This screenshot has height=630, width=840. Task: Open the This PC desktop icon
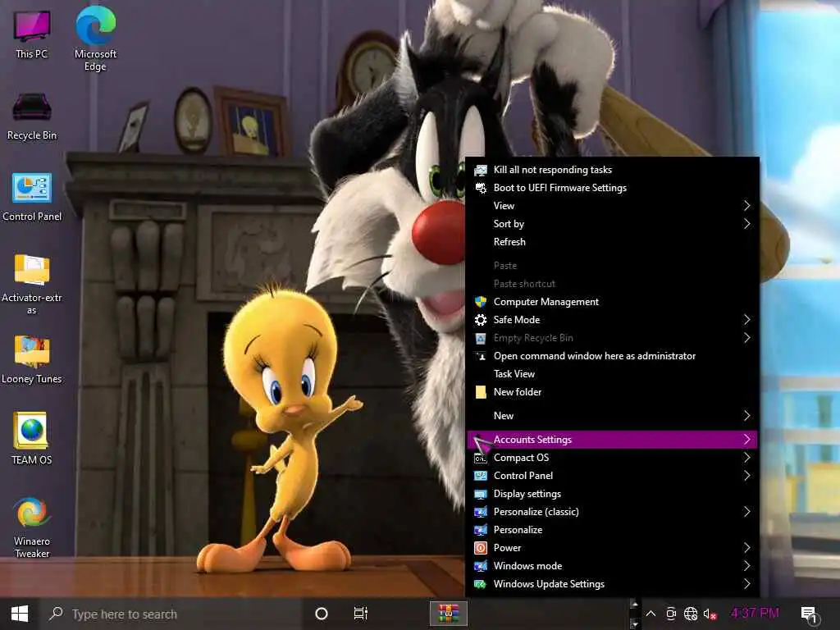(x=32, y=34)
